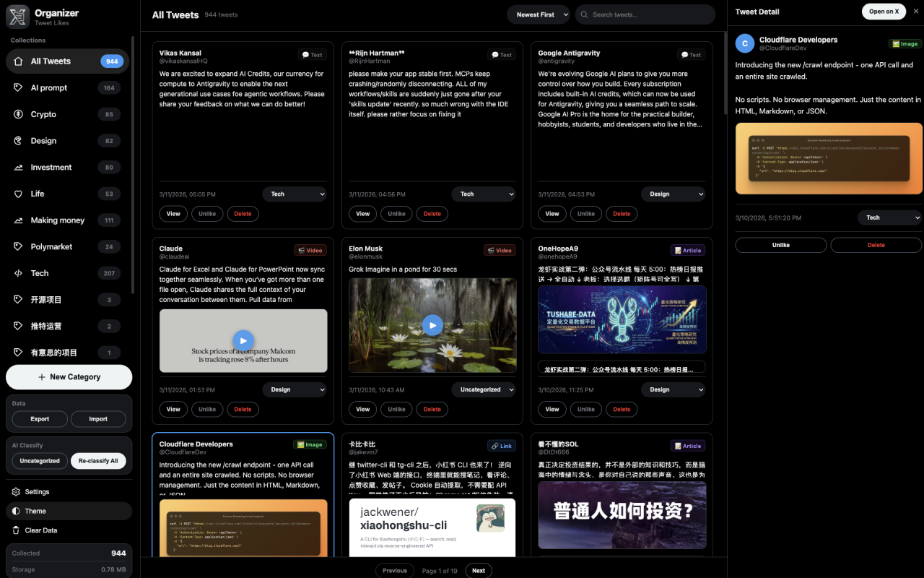Play Elon Musk's Grok Imagine pond video
Image resolution: width=924 pixels, height=578 pixels.
tap(432, 325)
